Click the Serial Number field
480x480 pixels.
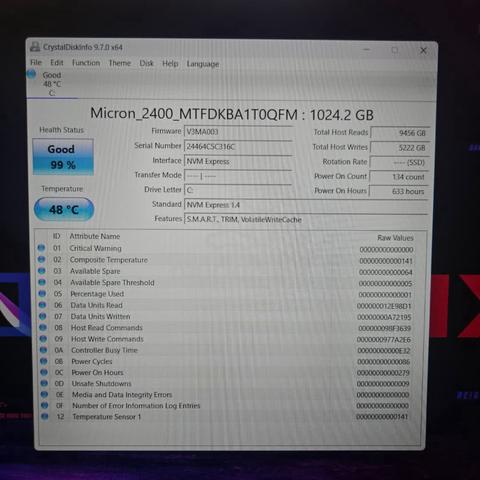[238, 146]
